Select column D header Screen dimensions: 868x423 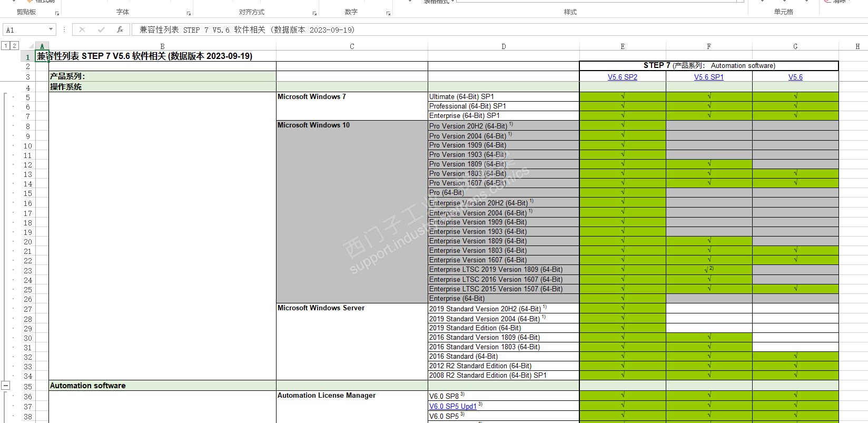(x=504, y=46)
